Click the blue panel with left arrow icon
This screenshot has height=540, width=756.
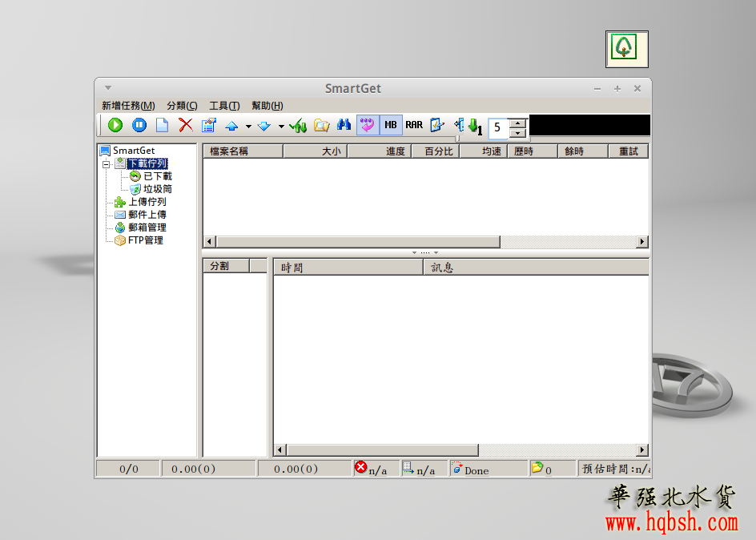pos(459,125)
